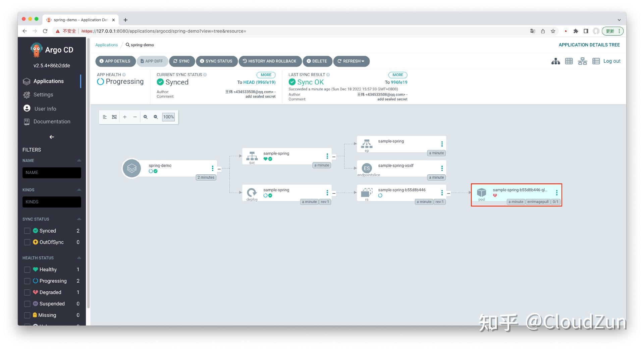Viewport: 644px width, 349px height.
Task: Enable the Degraded health status filter
Action: [x=27, y=292]
